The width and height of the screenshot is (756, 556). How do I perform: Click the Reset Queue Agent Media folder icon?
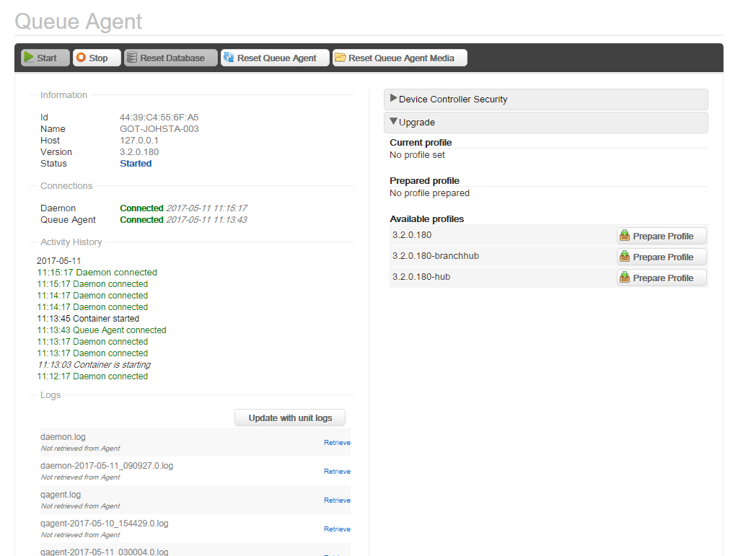(340, 58)
